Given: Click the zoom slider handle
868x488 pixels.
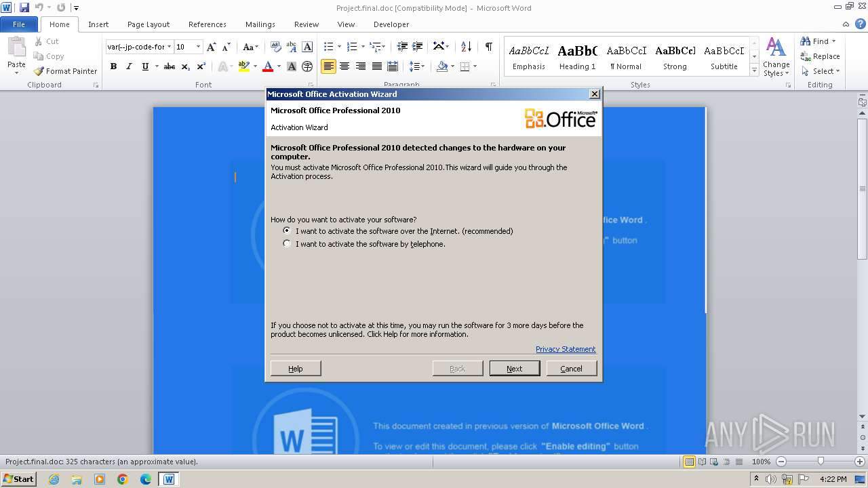Looking at the screenshot, I should click(x=821, y=462).
